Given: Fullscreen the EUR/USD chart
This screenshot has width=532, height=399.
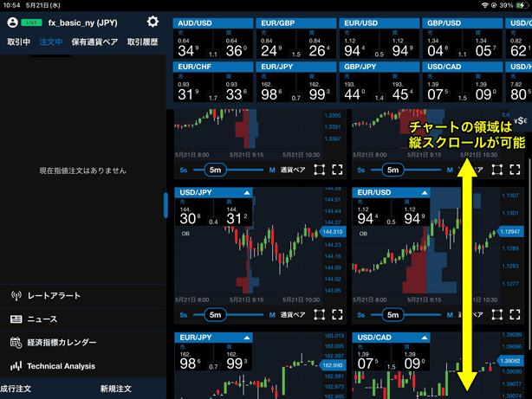Looking at the screenshot, I should (515, 314).
